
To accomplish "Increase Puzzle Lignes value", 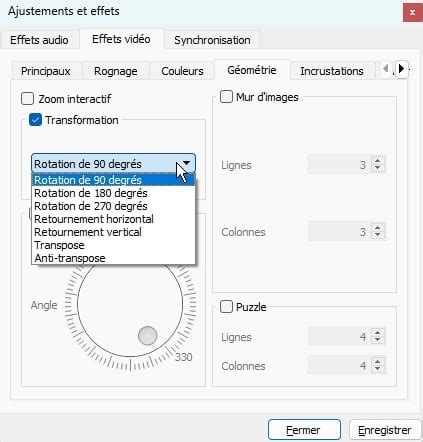I will 377,332.
